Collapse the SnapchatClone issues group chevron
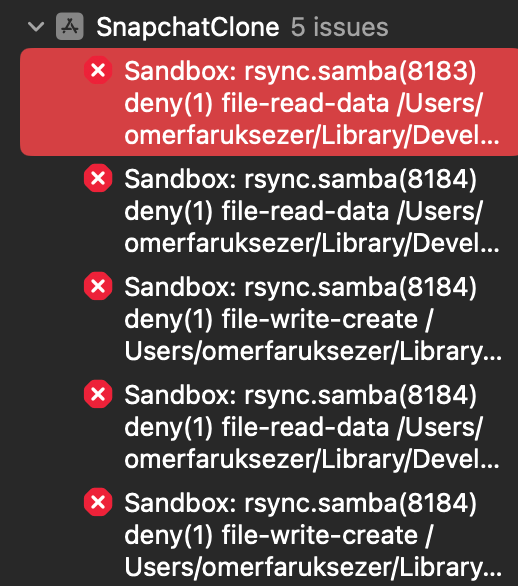 click(36, 27)
